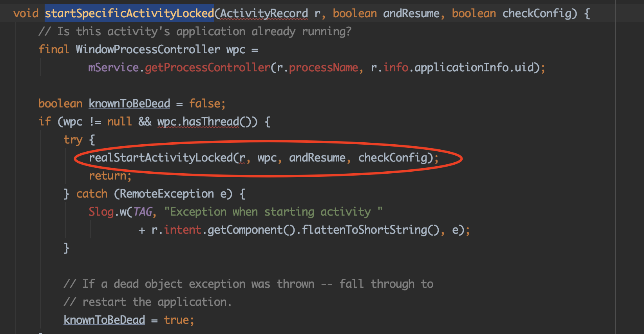Click the Slog class reference
The image size is (644, 334).
pyautogui.click(x=101, y=212)
